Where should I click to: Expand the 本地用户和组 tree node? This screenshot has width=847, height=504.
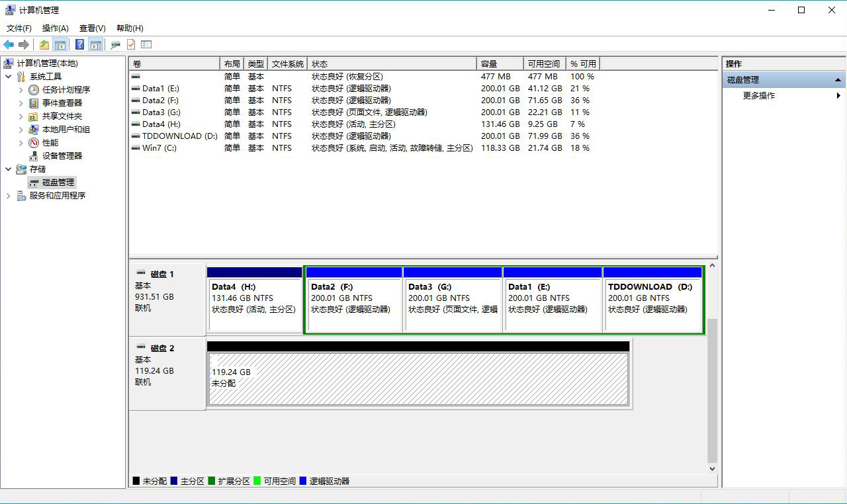coord(21,130)
